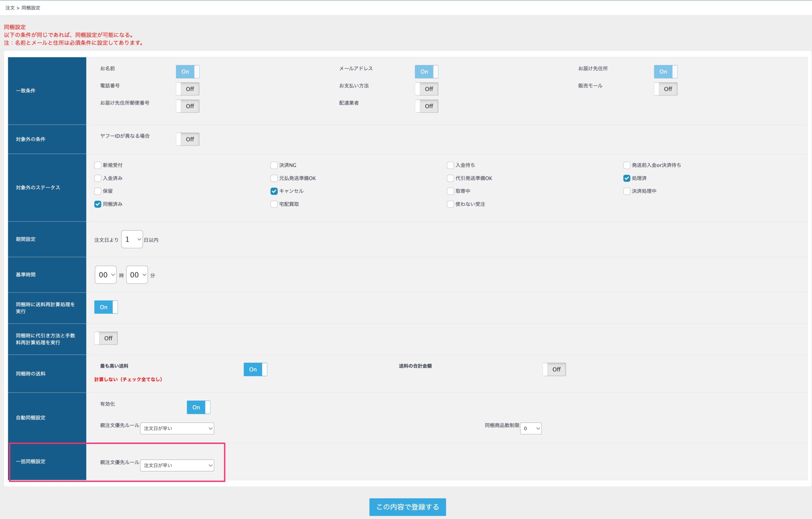Toggle 同梱時に代引き方法と手数料再計算 switch
This screenshot has height=519, width=812.
click(106, 338)
